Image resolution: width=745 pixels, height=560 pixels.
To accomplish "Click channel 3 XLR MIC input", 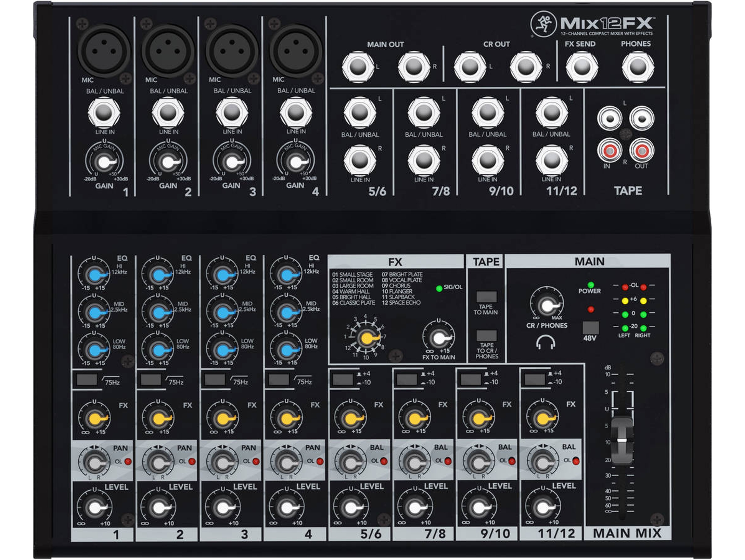I will pos(232,51).
